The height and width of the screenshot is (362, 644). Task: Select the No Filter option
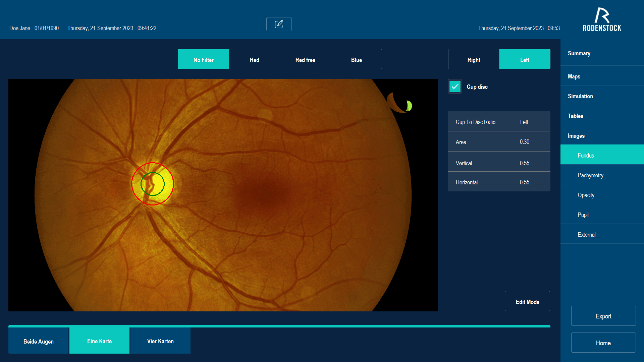203,59
